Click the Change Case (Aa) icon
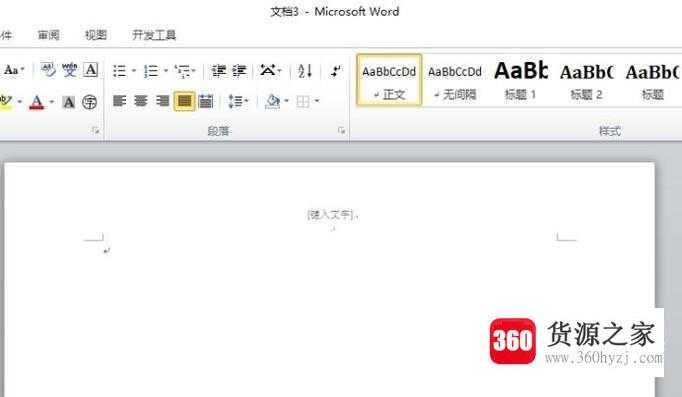The height and width of the screenshot is (397, 682). (x=10, y=70)
